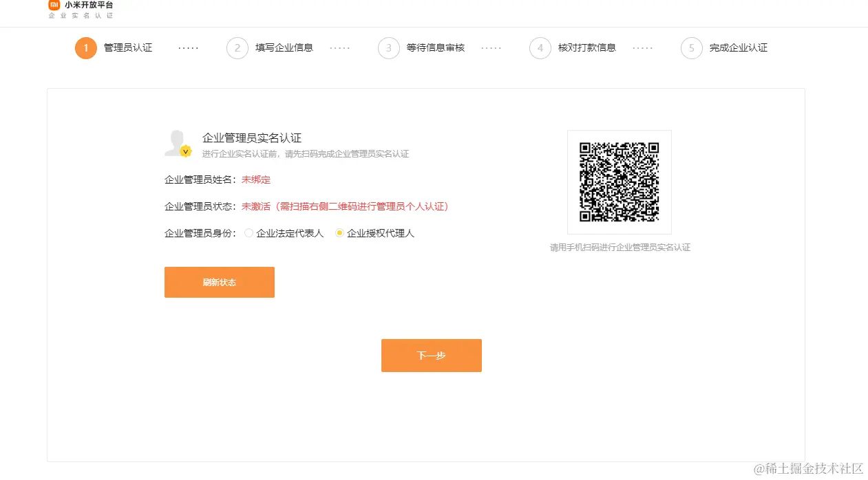Click the 企业管理员姓名 label
The width and height of the screenshot is (868, 480).
(x=201, y=179)
